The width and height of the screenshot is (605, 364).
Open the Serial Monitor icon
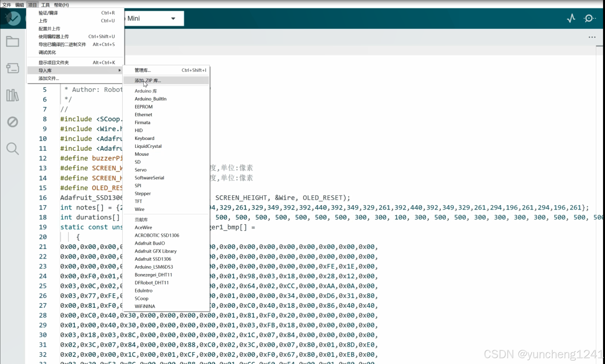[x=589, y=18]
